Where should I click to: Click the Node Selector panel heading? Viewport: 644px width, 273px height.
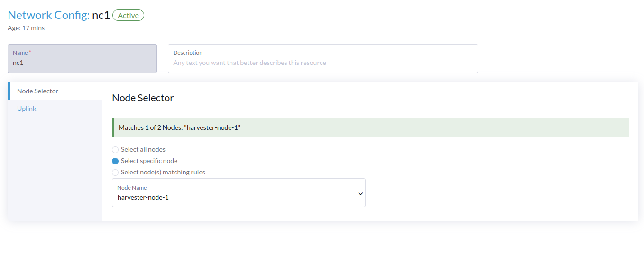(143, 98)
